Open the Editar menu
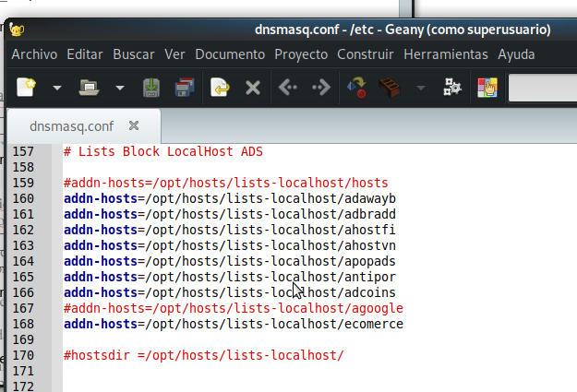 tap(85, 54)
